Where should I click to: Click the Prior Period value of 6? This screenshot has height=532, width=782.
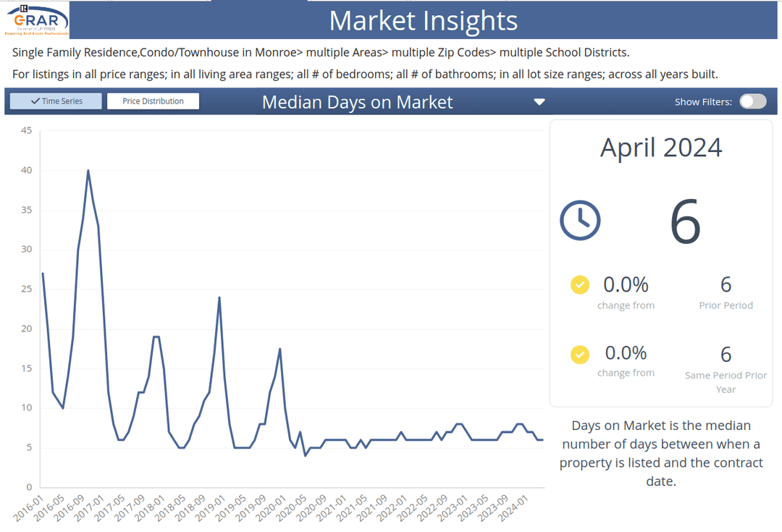tap(726, 284)
